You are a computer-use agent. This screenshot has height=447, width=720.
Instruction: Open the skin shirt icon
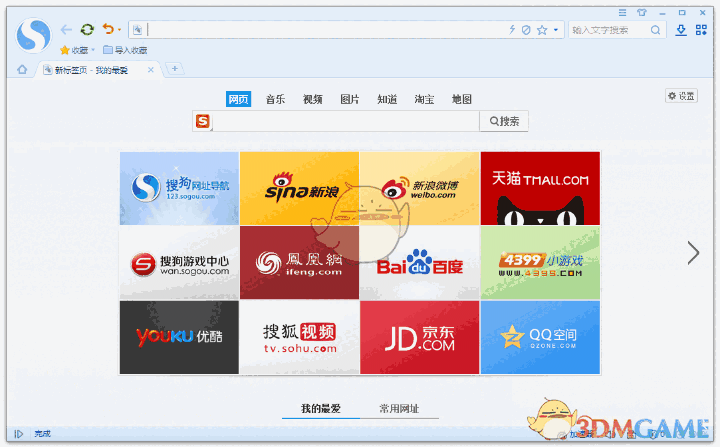pos(642,13)
